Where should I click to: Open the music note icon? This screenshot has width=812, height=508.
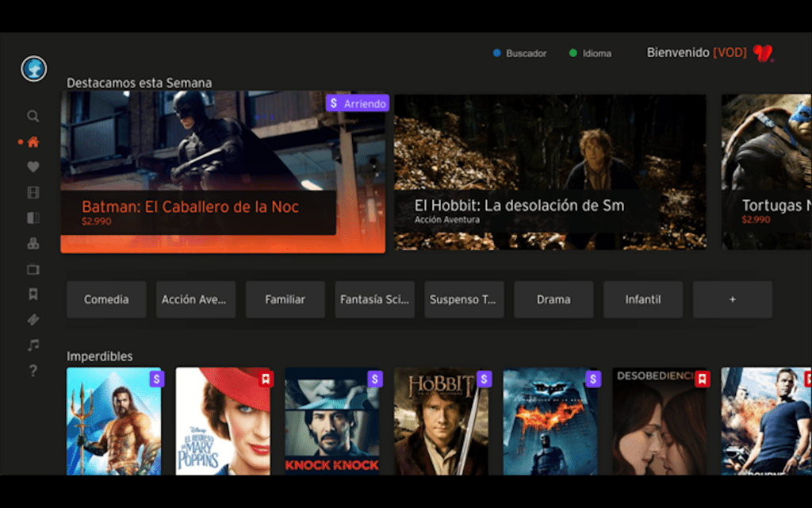tap(33, 345)
